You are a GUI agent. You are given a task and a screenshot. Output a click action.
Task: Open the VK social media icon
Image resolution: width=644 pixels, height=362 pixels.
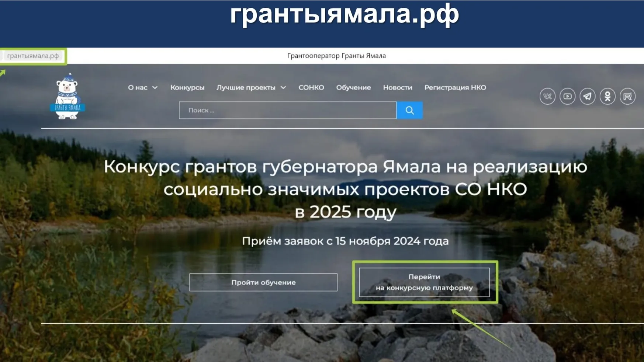pyautogui.click(x=547, y=97)
